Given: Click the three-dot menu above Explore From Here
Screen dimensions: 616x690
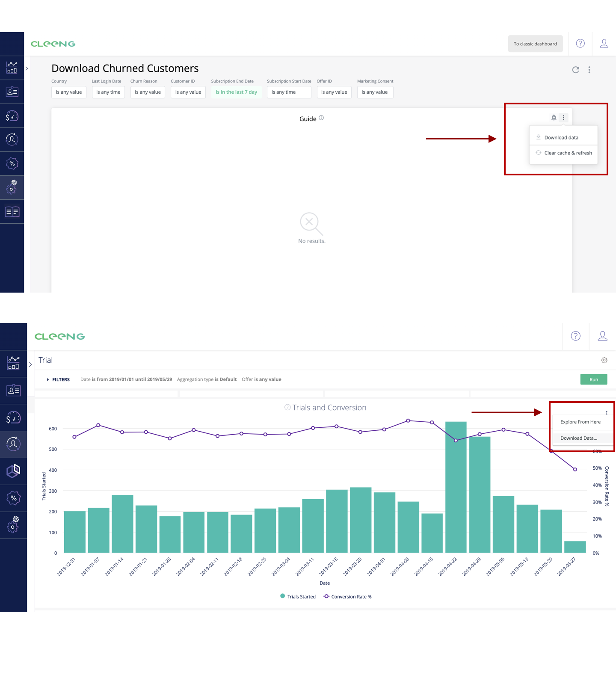Looking at the screenshot, I should coord(606,413).
